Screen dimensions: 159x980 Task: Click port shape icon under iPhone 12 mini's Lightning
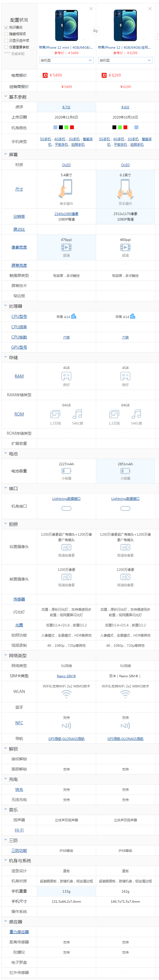coord(66,508)
